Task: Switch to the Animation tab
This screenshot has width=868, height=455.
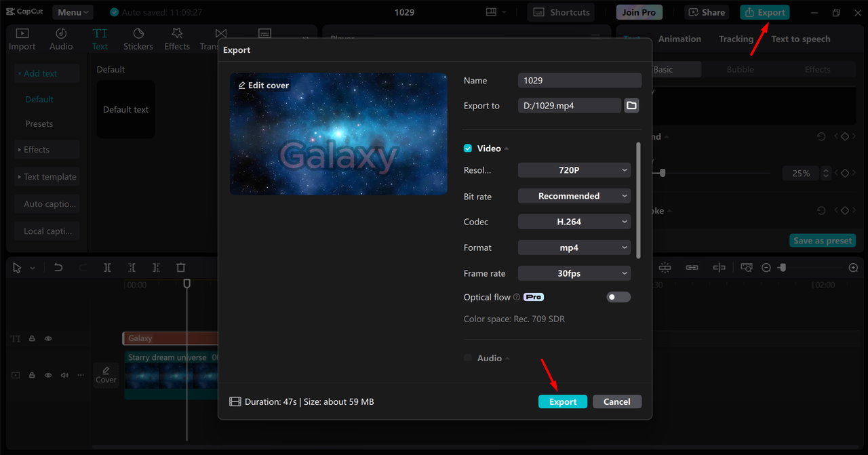Action: point(679,39)
